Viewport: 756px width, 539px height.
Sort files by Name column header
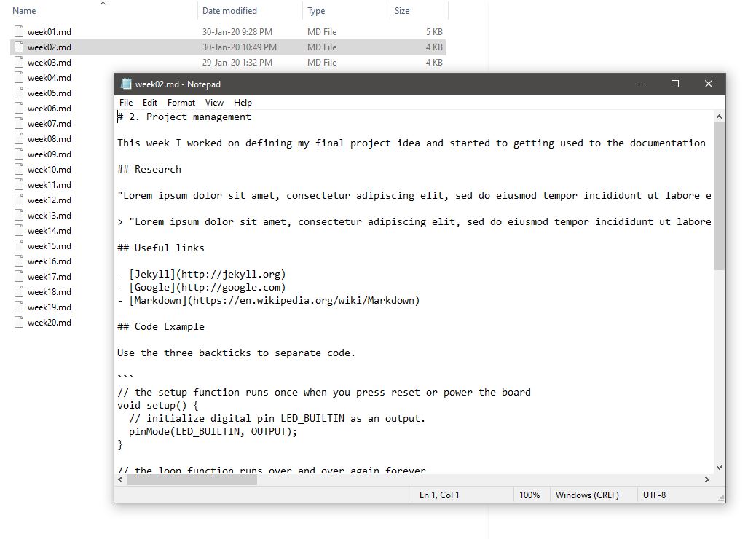click(24, 11)
